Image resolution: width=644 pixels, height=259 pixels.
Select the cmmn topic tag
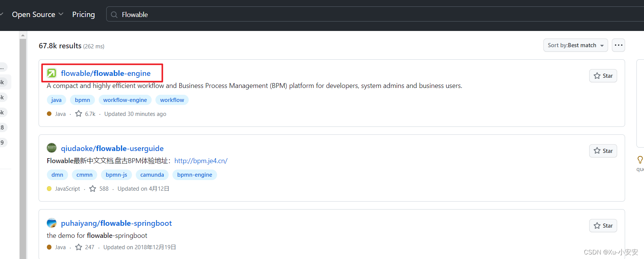(x=84, y=175)
